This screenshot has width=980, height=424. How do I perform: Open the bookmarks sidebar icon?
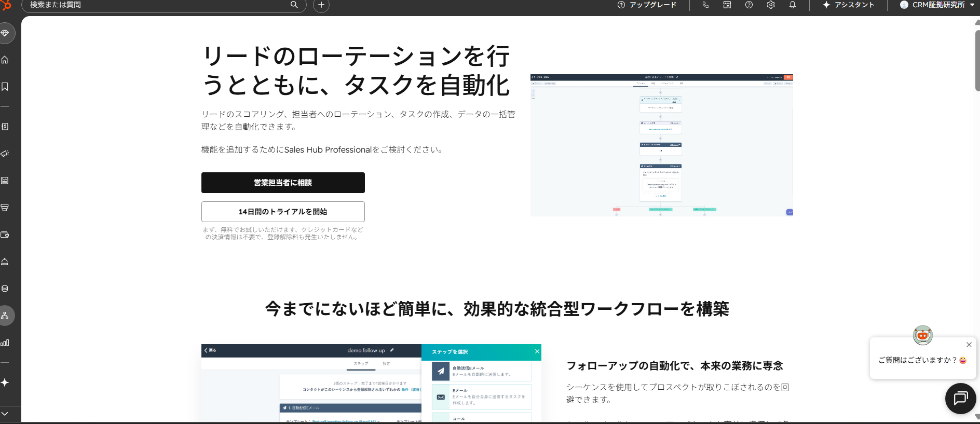pyautogui.click(x=5, y=87)
